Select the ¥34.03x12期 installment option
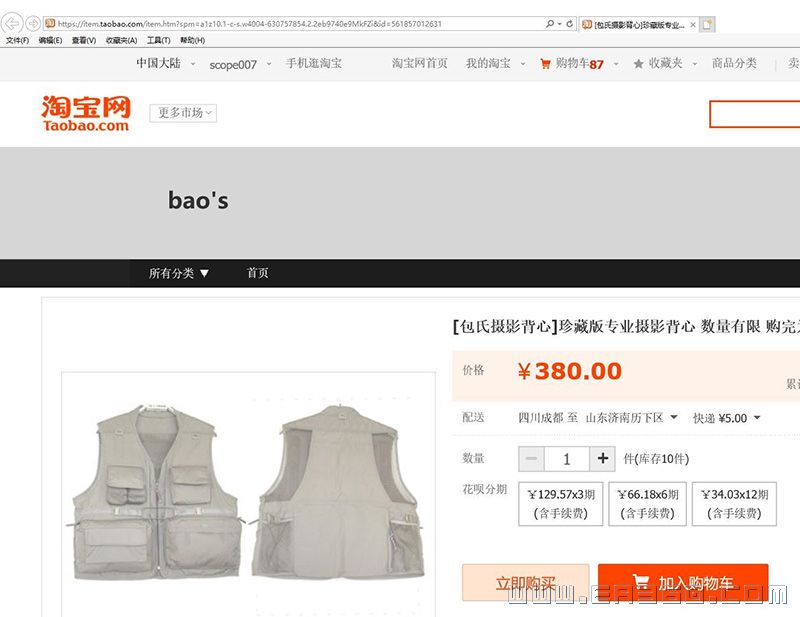 click(x=734, y=504)
